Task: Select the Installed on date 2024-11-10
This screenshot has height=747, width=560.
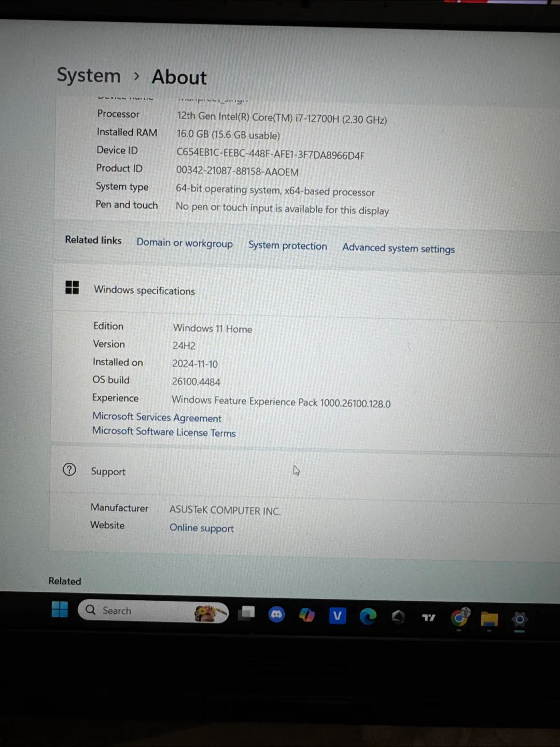Action: (x=195, y=364)
